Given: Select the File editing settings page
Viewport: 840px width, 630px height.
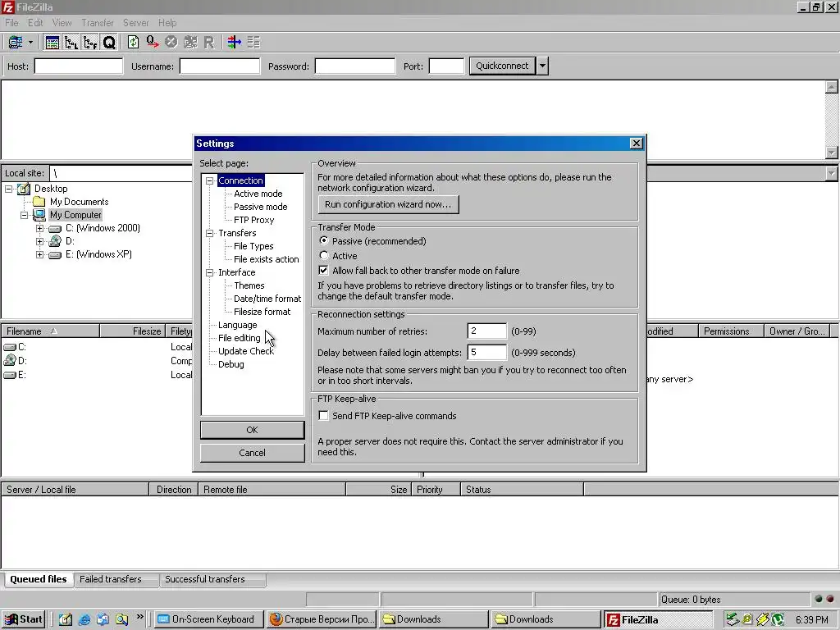Looking at the screenshot, I should [x=239, y=338].
